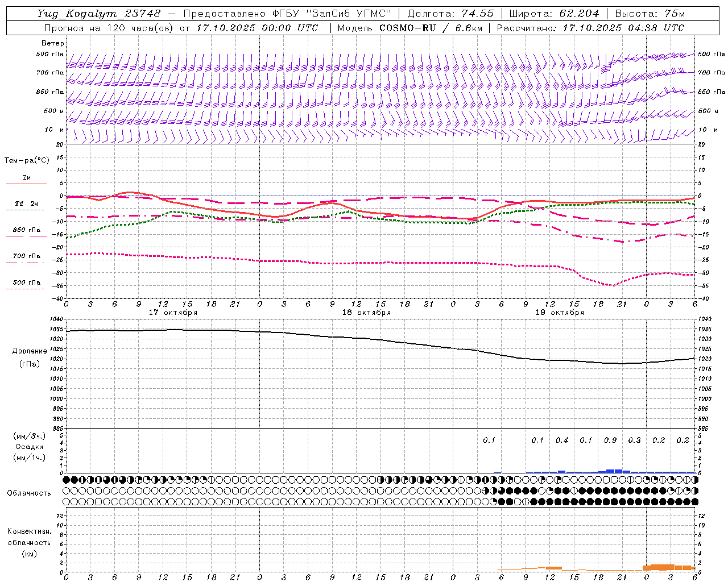
Task: Click the model name COSMO-RU / 6.6км
Action: (x=431, y=28)
